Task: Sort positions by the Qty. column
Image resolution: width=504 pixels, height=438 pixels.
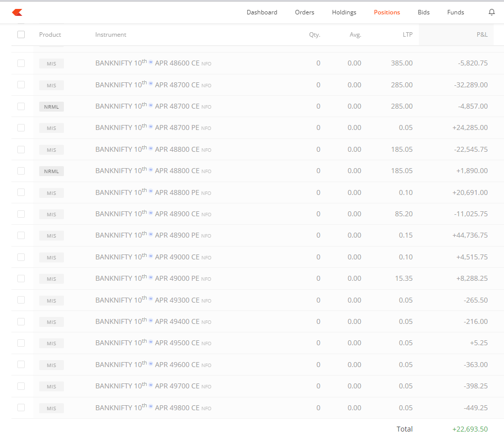Action: pos(314,34)
